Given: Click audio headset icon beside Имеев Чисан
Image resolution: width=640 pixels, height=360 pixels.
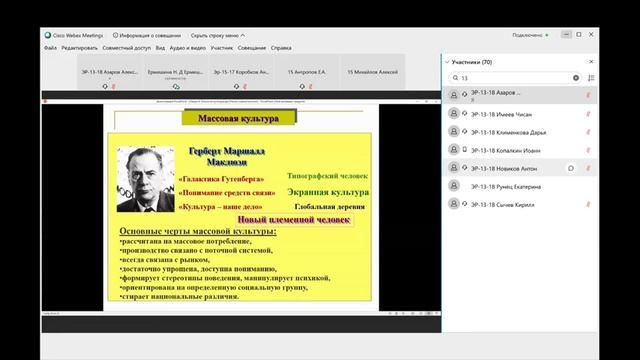Looking at the screenshot, I should pos(464,113).
